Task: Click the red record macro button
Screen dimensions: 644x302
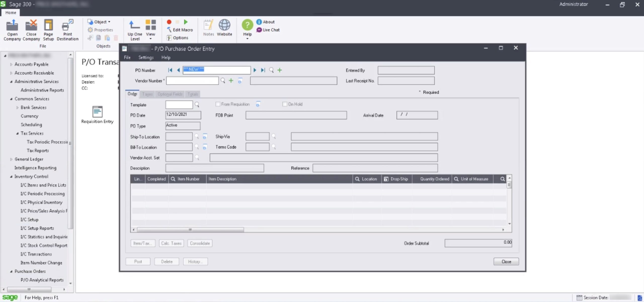Action: 169,22
